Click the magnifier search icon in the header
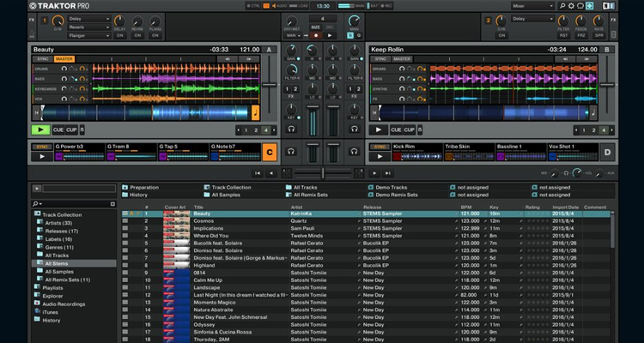The height and width of the screenshot is (343, 644). coord(562,6)
